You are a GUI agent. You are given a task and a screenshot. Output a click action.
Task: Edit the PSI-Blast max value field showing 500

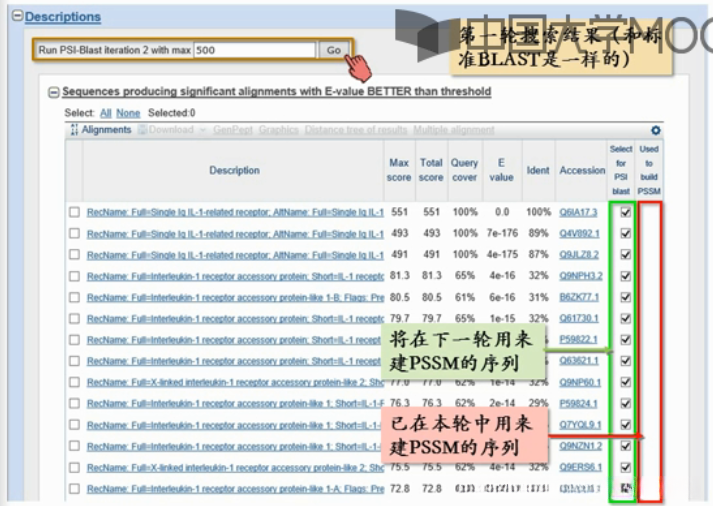tap(254, 50)
